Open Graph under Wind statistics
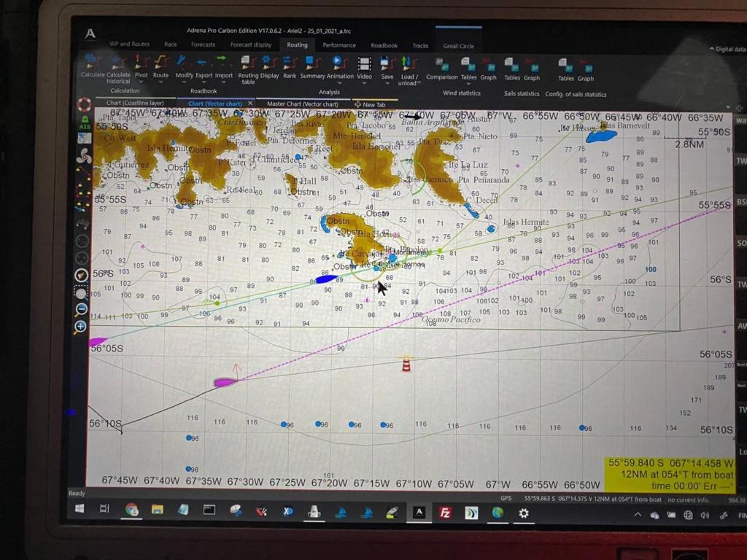The image size is (747, 560). pyautogui.click(x=488, y=70)
